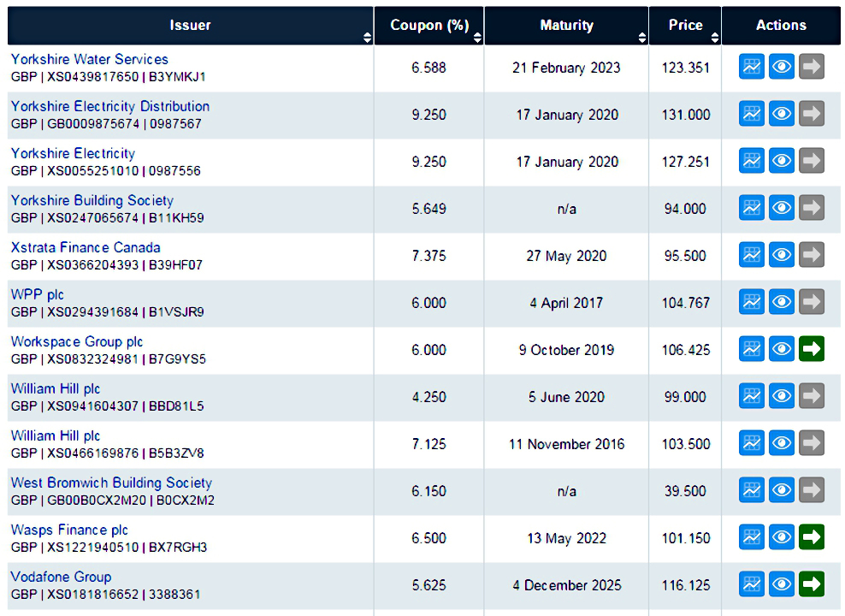Click grey arrow for WPP plc
Screen dimensions: 845x616
click(812, 302)
